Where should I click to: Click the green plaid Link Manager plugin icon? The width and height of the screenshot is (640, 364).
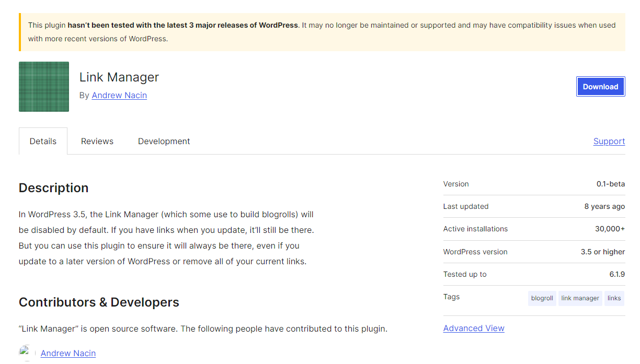[44, 87]
